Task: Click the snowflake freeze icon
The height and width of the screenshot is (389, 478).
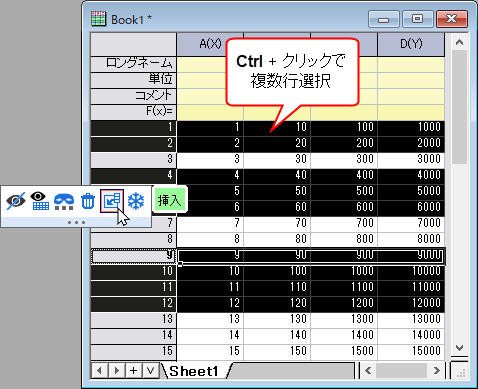Action: (x=136, y=201)
